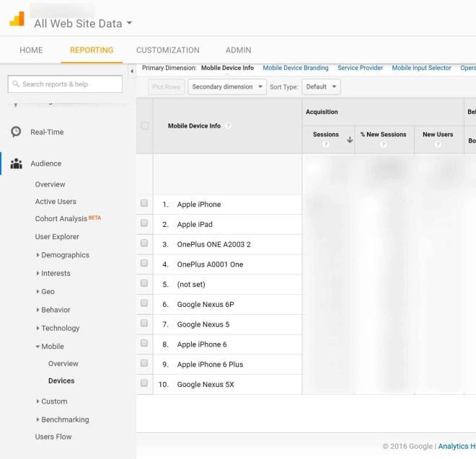The height and width of the screenshot is (459, 476).
Task: Click the % New Sessions help icon
Action: coord(383,144)
